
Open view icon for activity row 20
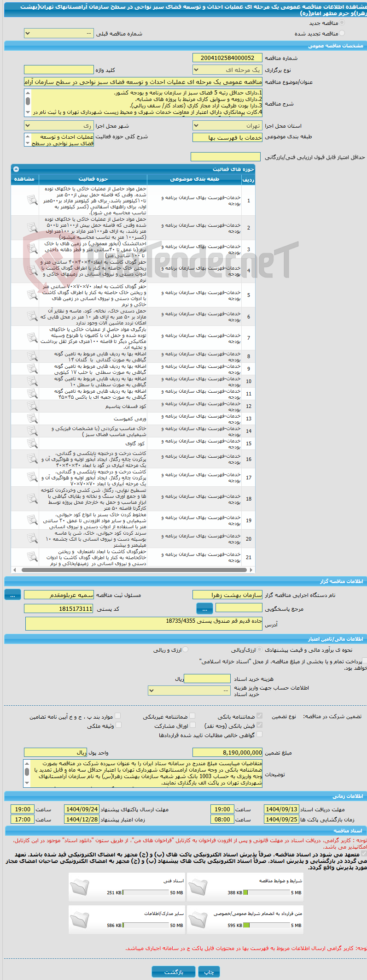tap(32, 538)
